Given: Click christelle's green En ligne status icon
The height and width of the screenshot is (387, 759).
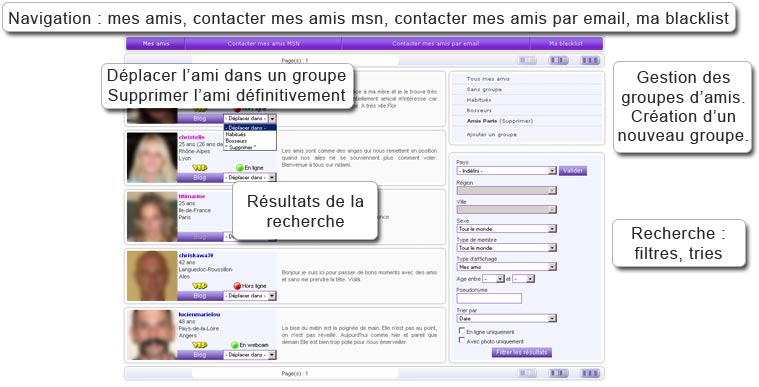Looking at the screenshot, I should 239,168.
